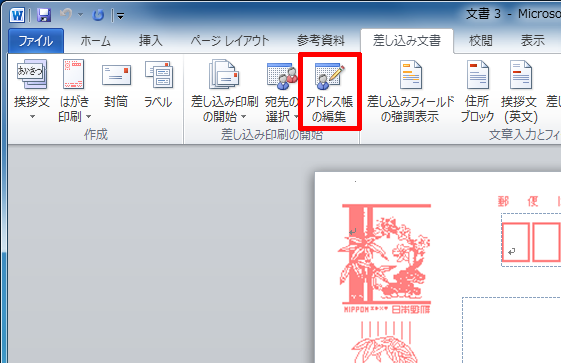Image resolution: width=561 pixels, height=363 pixels.
Task: Switch to the 校閲 tab
Action: pos(481,41)
